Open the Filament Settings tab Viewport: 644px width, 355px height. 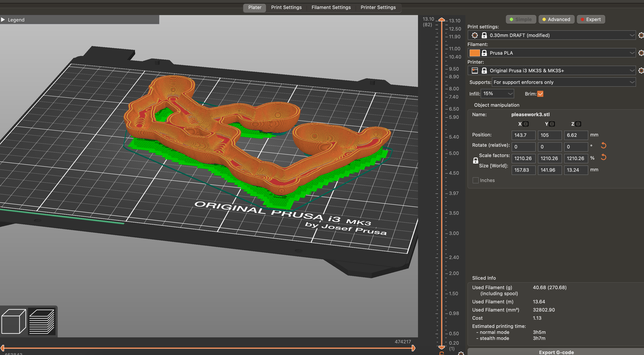(x=331, y=8)
